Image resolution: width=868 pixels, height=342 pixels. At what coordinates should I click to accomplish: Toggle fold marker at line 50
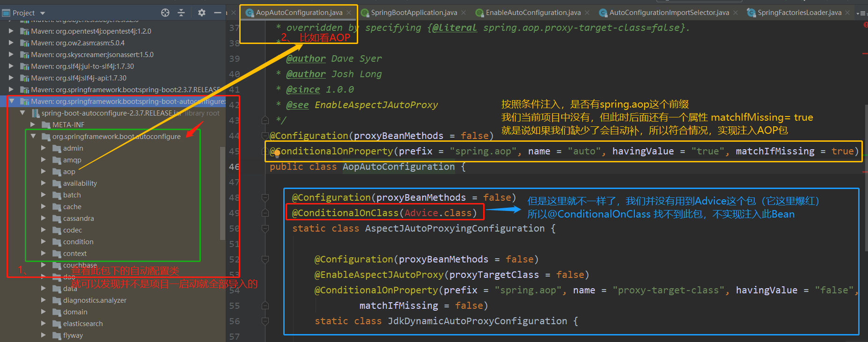point(265,228)
